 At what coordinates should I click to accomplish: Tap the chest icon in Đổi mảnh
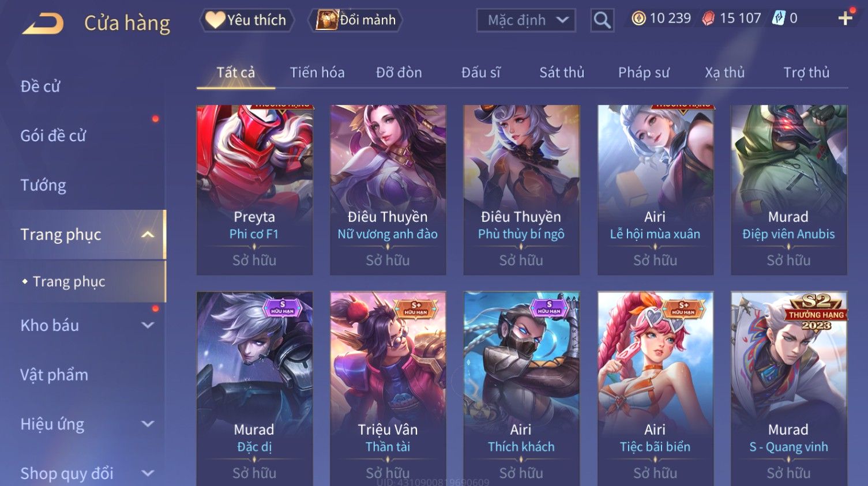click(x=326, y=20)
